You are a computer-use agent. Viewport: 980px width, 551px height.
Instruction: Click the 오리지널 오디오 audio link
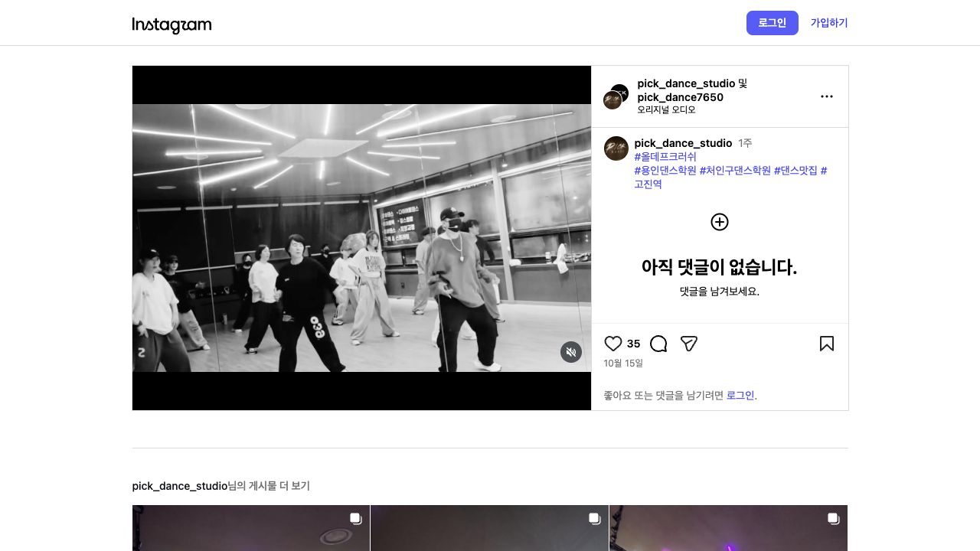coord(666,110)
